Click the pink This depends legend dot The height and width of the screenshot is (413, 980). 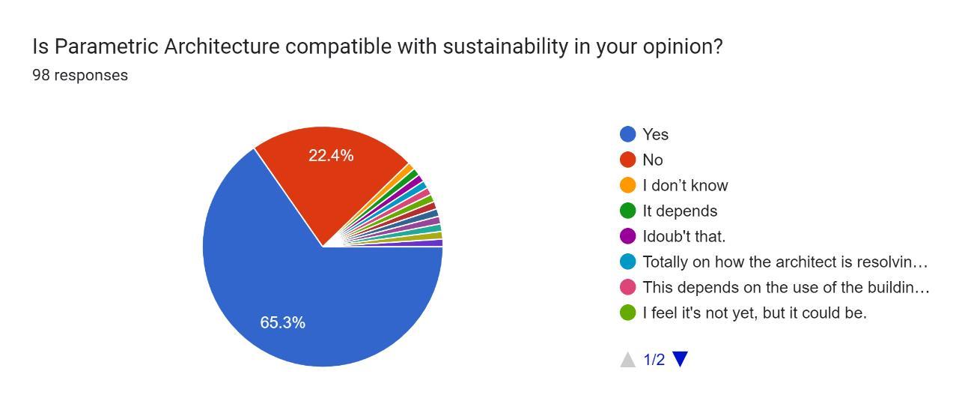click(x=627, y=287)
